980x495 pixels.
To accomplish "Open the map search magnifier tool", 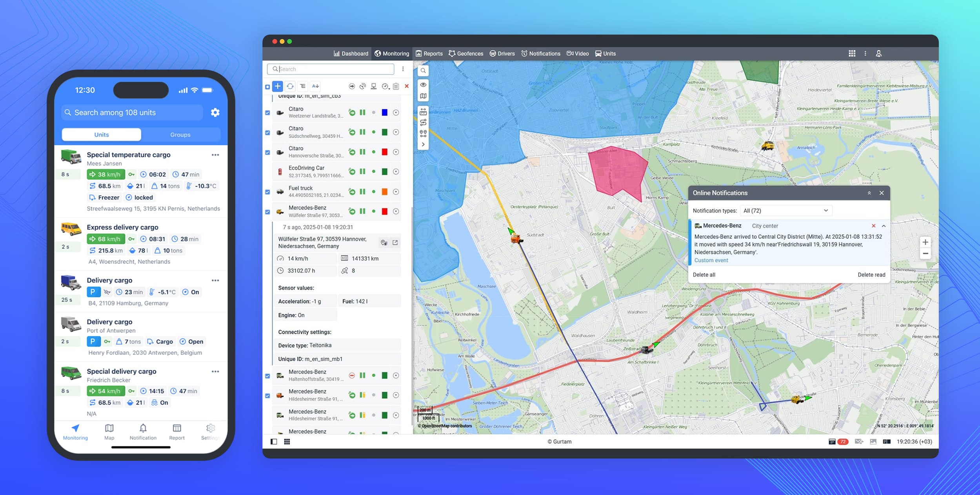I will [423, 71].
